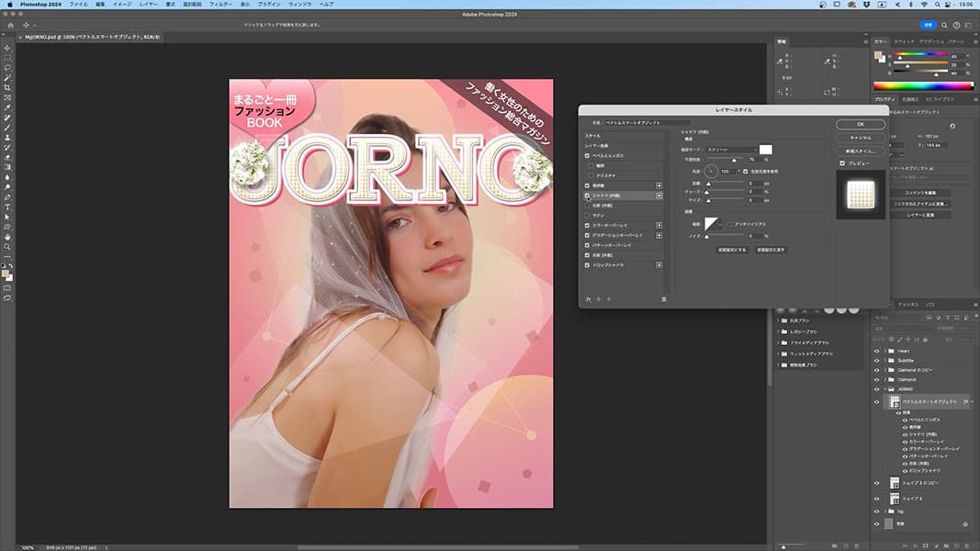Viewport: 980px width, 551px height.
Task: Click the contour thumbnail preview
Action: click(712, 223)
